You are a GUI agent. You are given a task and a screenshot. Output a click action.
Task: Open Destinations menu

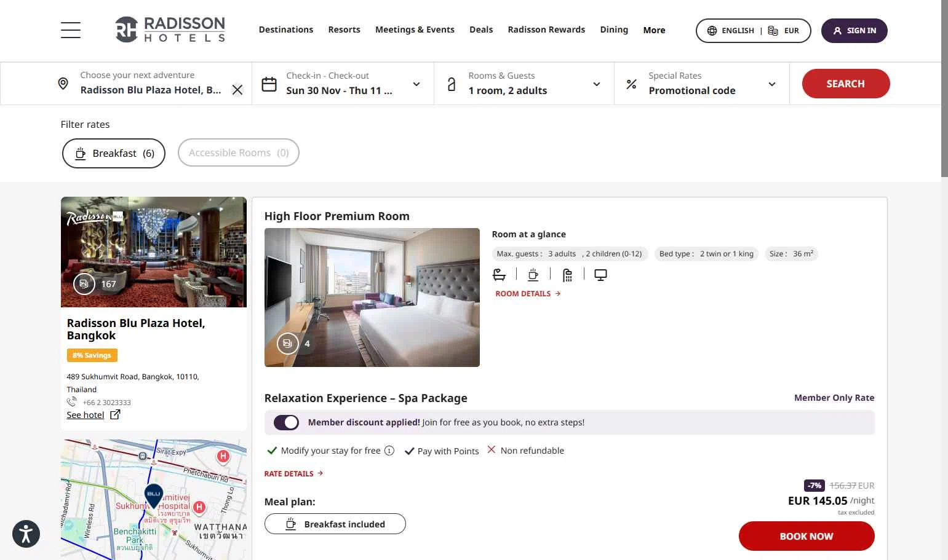[286, 30]
